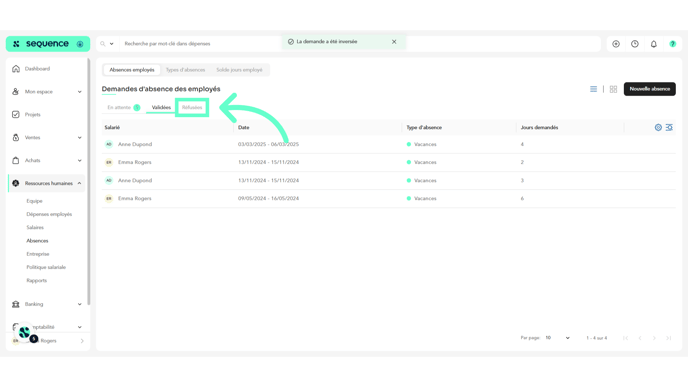
Task: Click the Projets checkbox icon
Action: click(16, 115)
